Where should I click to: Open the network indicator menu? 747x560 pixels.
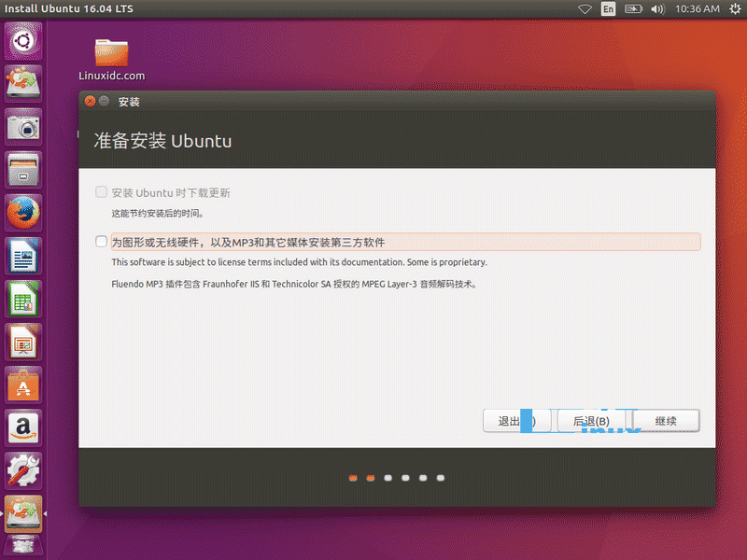click(585, 9)
